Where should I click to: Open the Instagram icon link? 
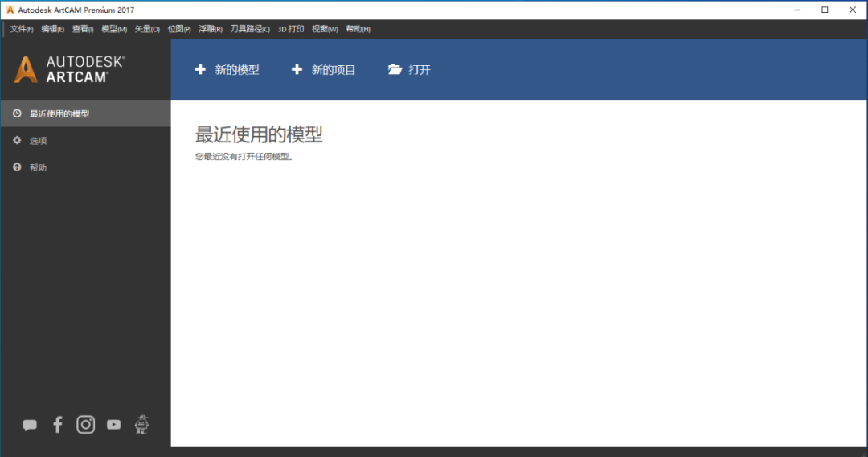click(85, 425)
